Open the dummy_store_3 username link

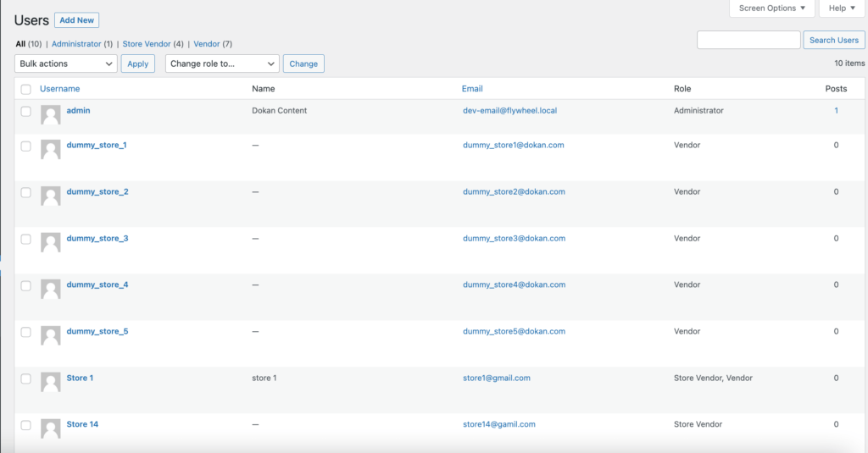97,239
